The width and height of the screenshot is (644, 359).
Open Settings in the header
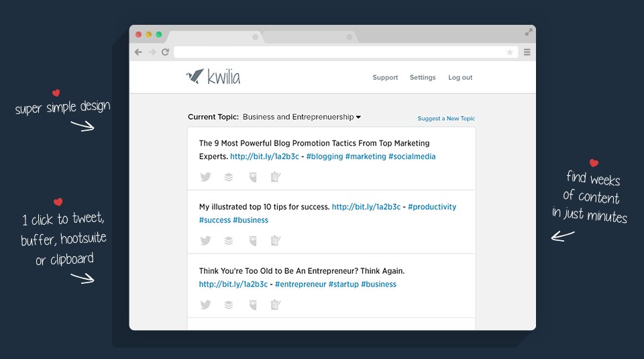click(423, 77)
